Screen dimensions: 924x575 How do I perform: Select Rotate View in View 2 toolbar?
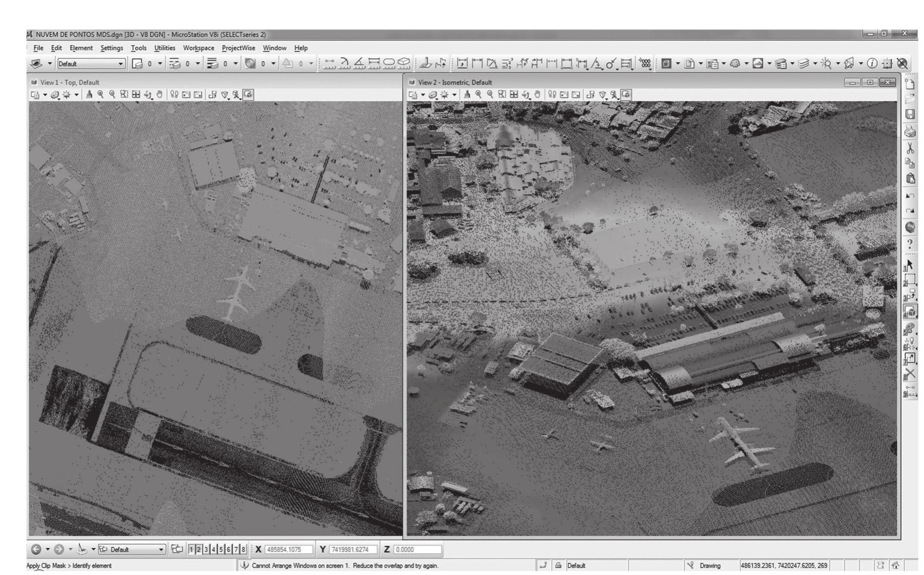pyautogui.click(x=527, y=93)
